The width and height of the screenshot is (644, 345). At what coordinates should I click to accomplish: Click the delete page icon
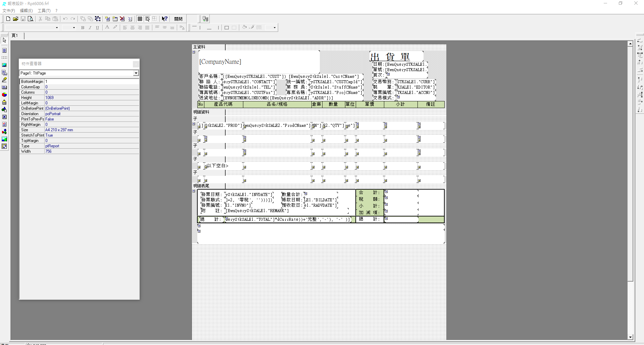[122, 19]
